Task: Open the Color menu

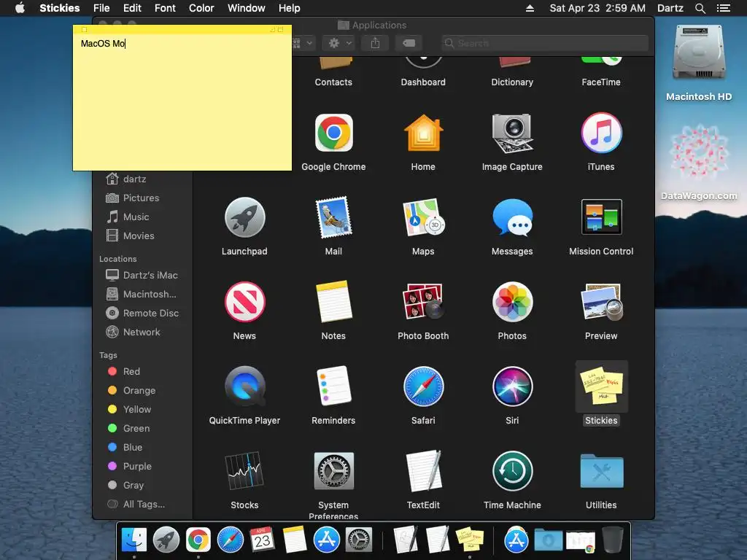Action: click(x=201, y=8)
